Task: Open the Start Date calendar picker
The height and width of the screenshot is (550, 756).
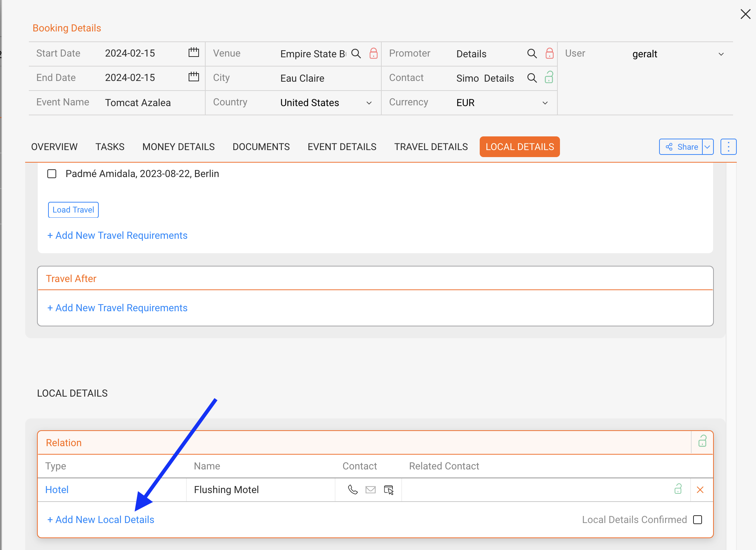Action: pyautogui.click(x=193, y=53)
